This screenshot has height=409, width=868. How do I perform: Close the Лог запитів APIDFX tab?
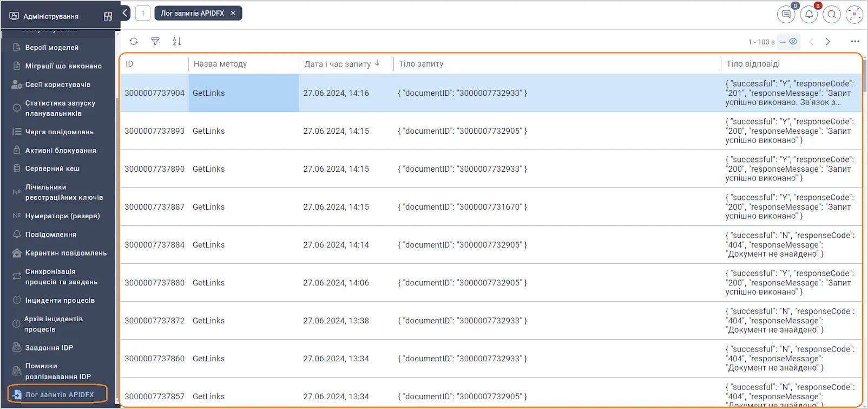pos(233,13)
